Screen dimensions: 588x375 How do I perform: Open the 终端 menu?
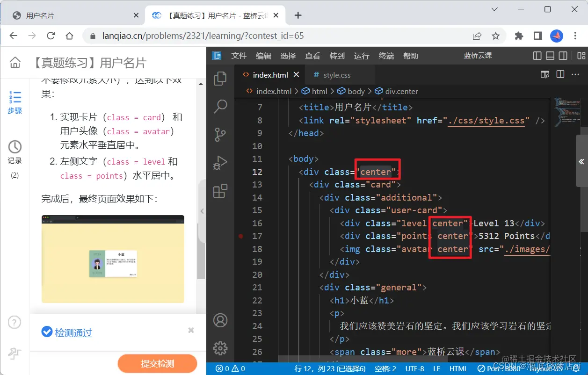(x=386, y=56)
